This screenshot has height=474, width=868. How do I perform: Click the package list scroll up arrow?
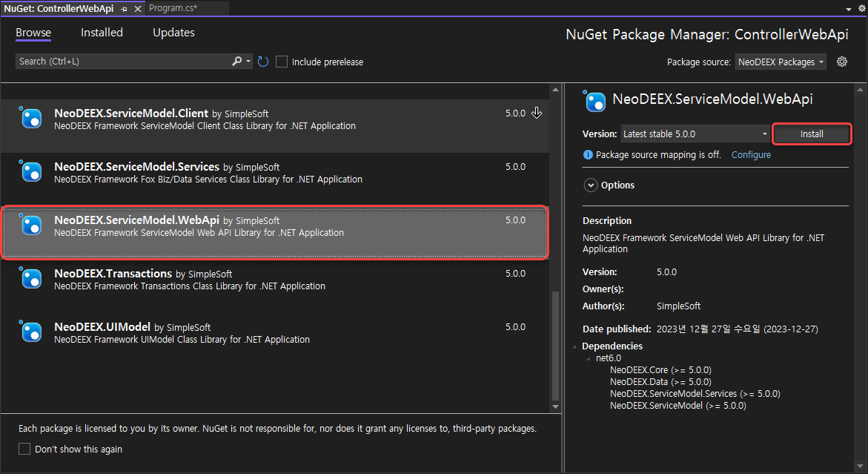click(x=555, y=90)
